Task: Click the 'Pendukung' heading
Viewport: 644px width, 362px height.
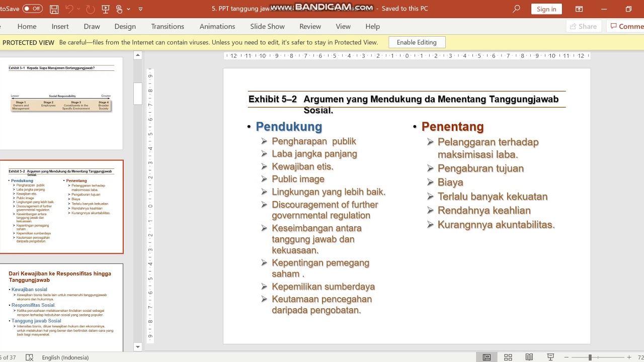Action: (x=289, y=127)
